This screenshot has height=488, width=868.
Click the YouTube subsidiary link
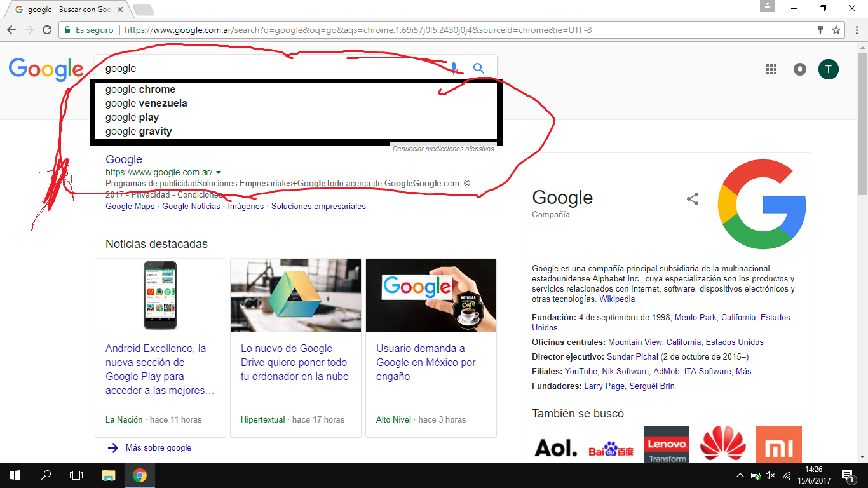pyautogui.click(x=581, y=371)
